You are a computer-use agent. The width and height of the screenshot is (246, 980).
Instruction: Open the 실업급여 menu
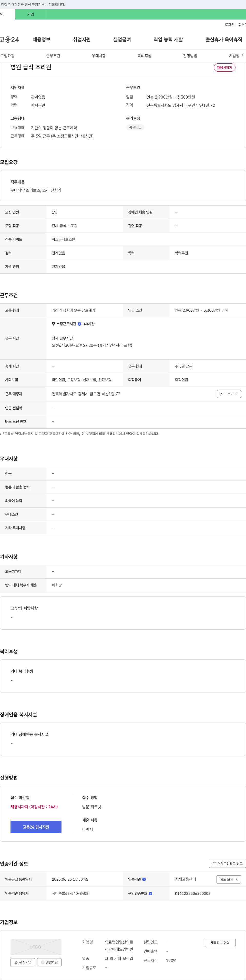pos(122,40)
